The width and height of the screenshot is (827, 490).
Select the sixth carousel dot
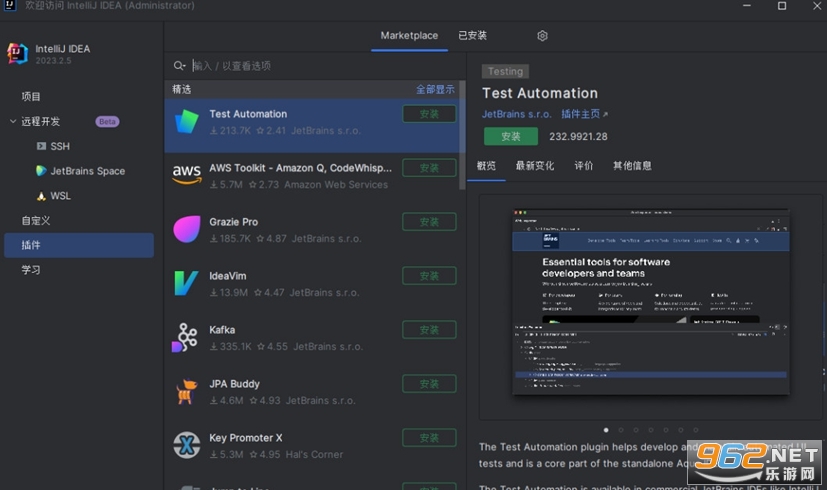[681, 430]
